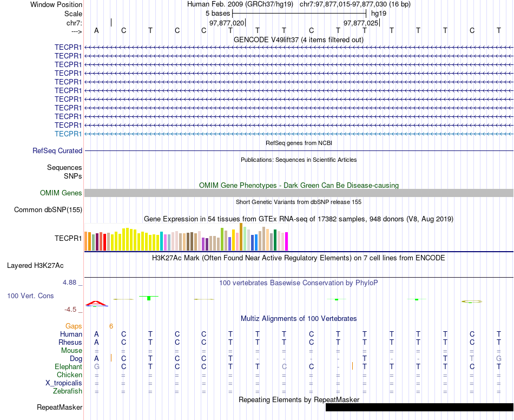Click the 97,877,025 position marker
Screen dimensions: 514x420
(x=361, y=23)
